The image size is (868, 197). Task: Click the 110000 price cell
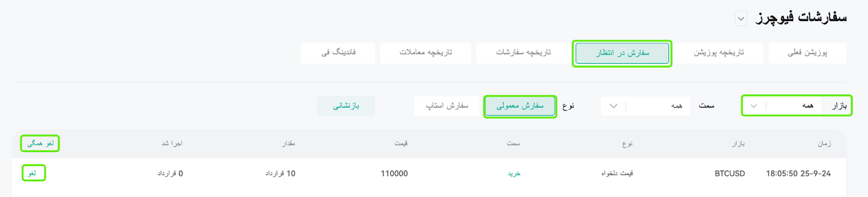point(394,174)
